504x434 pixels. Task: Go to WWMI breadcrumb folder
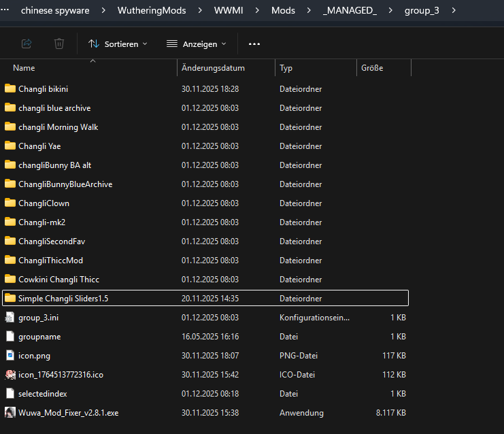tap(229, 10)
